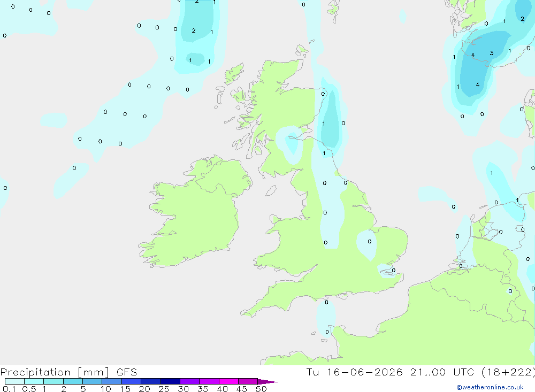
Task: Click the '0.1' legend scale label
Action: point(9,389)
